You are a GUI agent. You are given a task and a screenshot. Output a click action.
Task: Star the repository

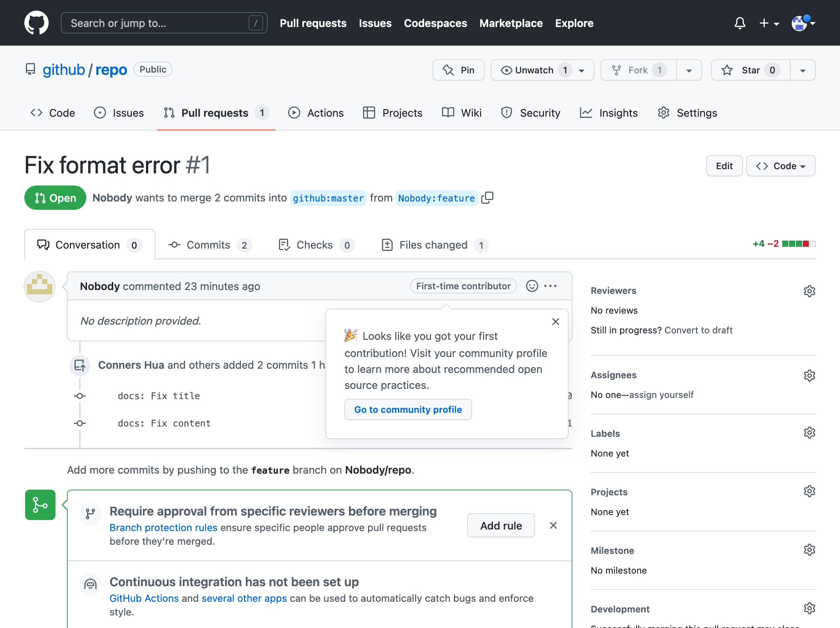[751, 70]
